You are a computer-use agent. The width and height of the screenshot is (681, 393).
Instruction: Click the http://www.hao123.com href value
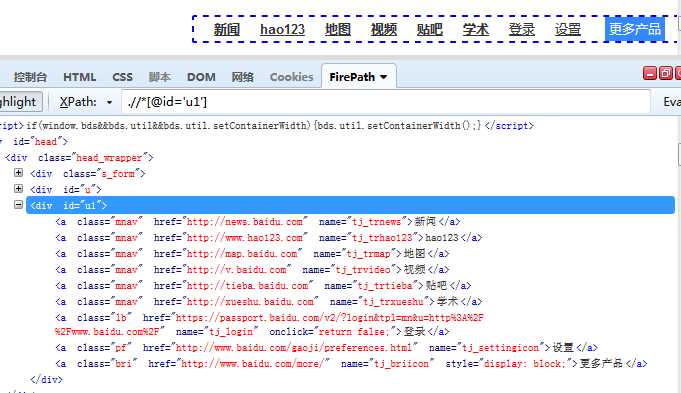coord(245,238)
